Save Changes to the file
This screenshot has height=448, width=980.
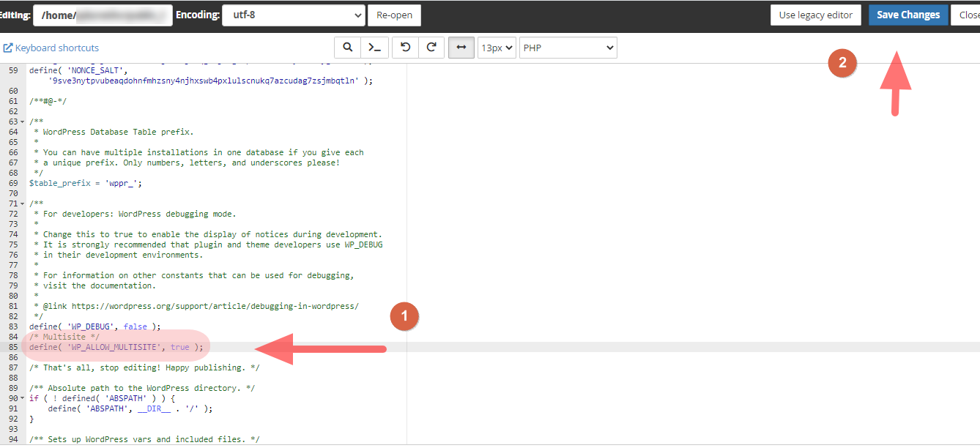point(907,15)
